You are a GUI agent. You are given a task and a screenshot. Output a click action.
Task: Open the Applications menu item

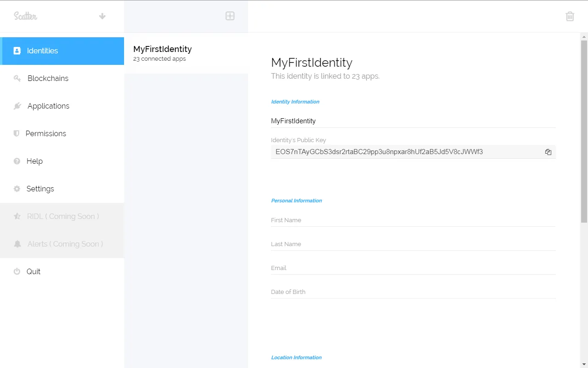click(62, 106)
